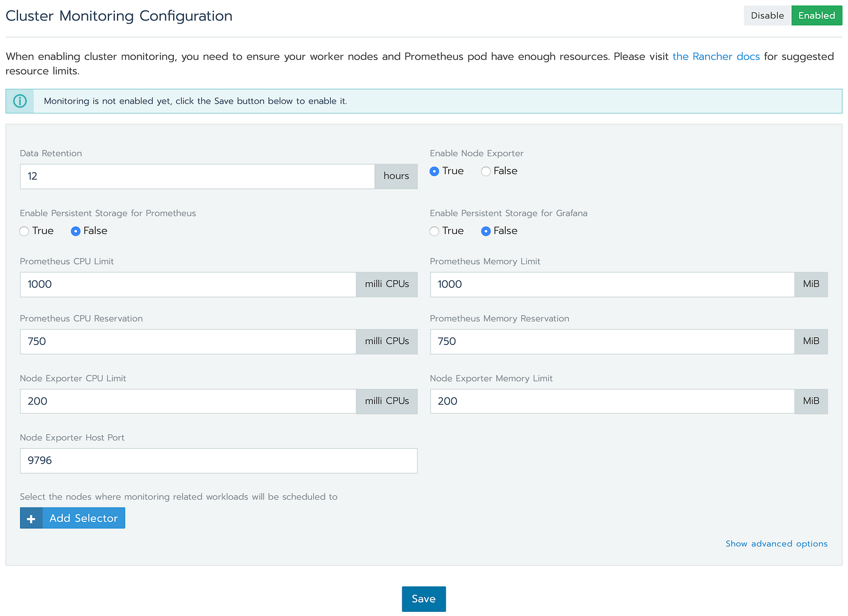Screen dimensions: 848x616
Task: Click the info icon in the monitoring banner
Action: tap(19, 101)
